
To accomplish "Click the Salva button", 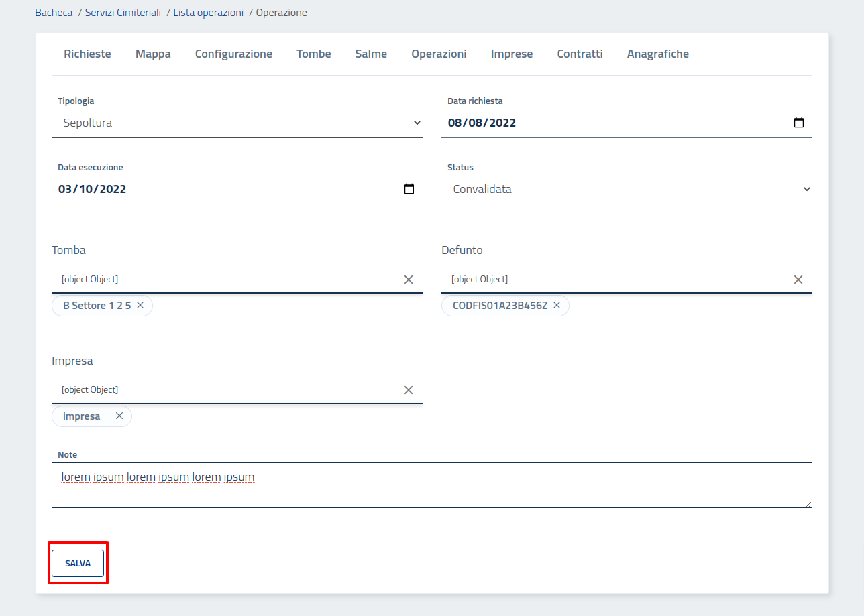I will [x=78, y=564].
